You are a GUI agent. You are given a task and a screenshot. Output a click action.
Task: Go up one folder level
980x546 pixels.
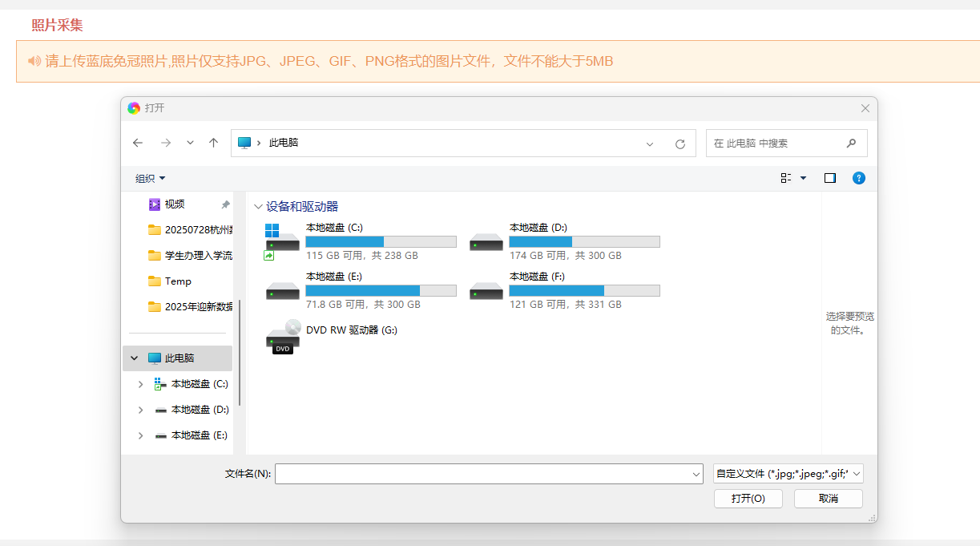pos(213,143)
